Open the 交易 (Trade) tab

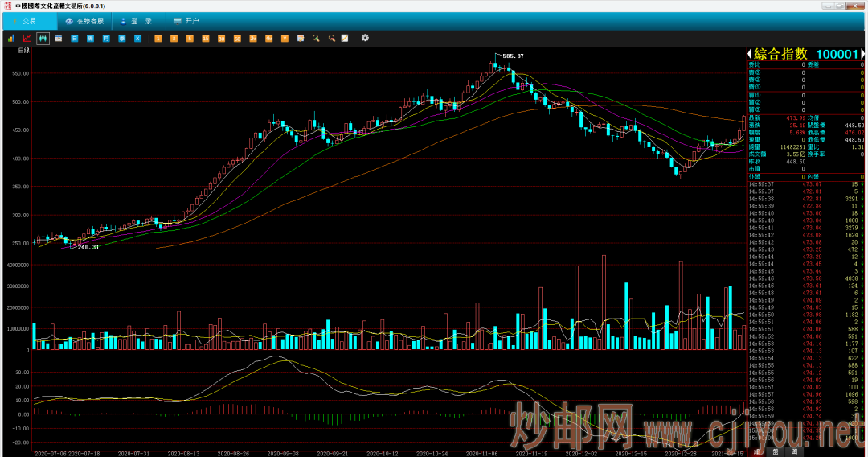(30, 21)
